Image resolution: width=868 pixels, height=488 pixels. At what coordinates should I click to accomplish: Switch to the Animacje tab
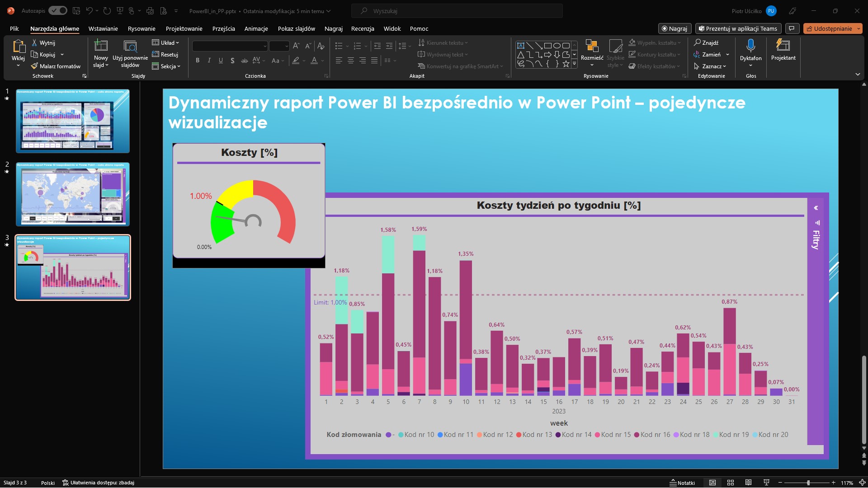click(256, 28)
